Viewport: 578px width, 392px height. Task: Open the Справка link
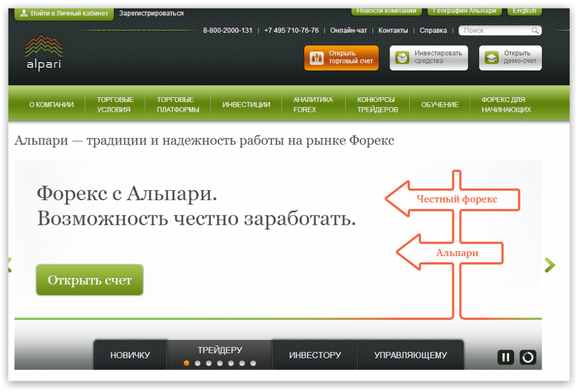433,30
